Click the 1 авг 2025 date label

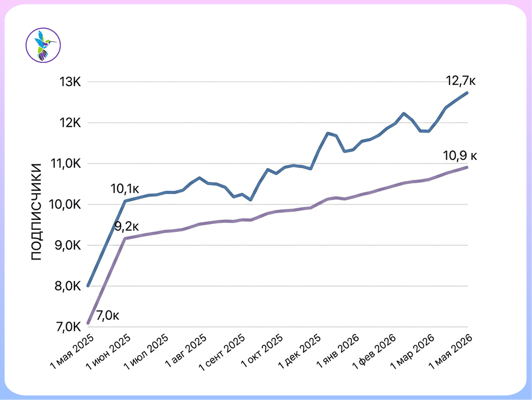[186, 351]
